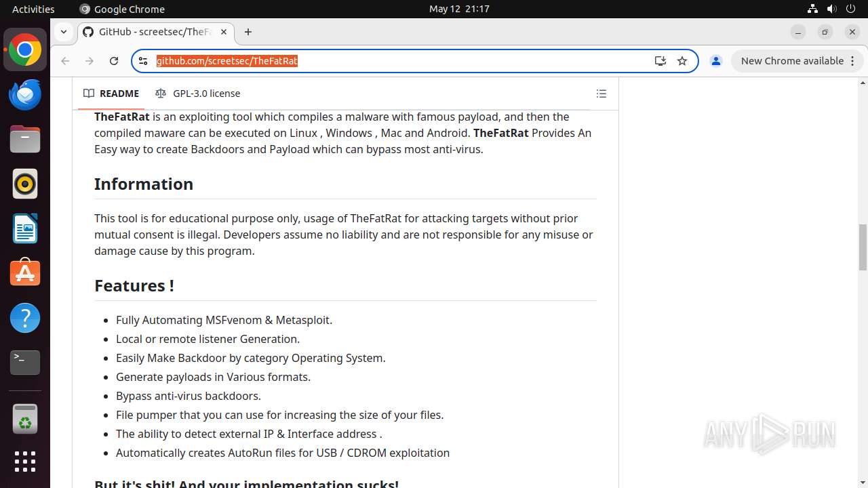Open the Chrome three-dot menu
868x488 pixels.
pos(851,61)
